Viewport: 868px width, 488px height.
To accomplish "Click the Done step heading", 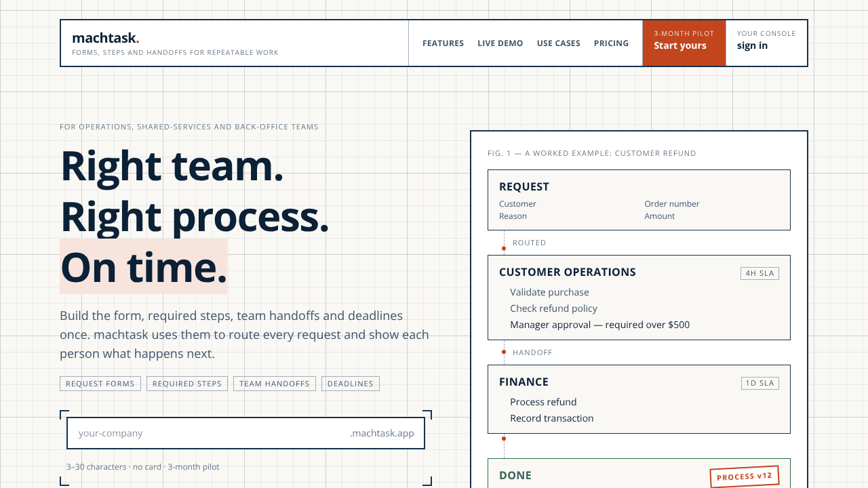I will (x=515, y=476).
